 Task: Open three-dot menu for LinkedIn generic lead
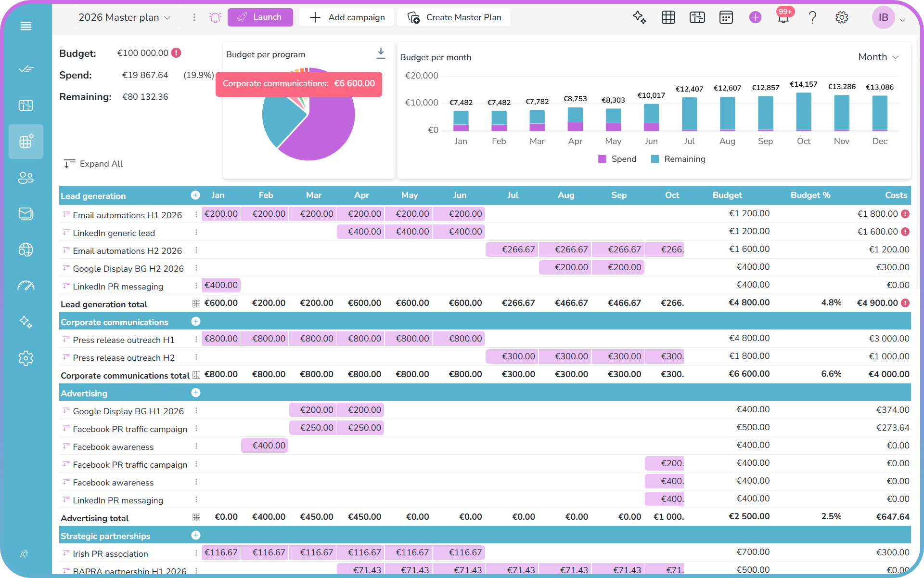point(196,232)
